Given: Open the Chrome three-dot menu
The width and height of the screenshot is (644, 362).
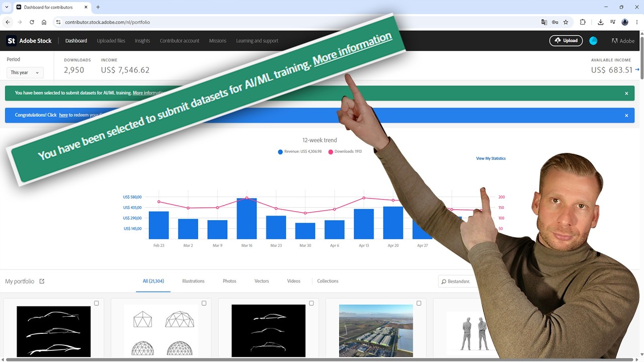Looking at the screenshot, I should 636,22.
